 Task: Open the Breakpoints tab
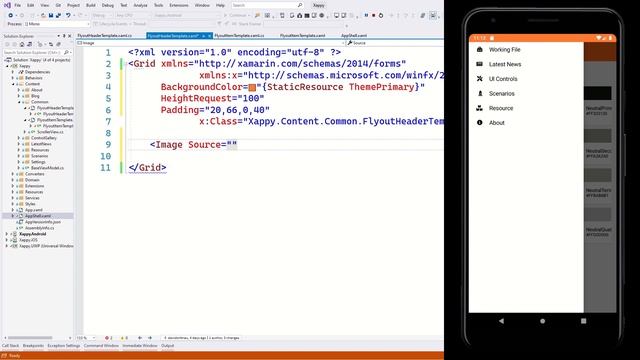(33, 346)
